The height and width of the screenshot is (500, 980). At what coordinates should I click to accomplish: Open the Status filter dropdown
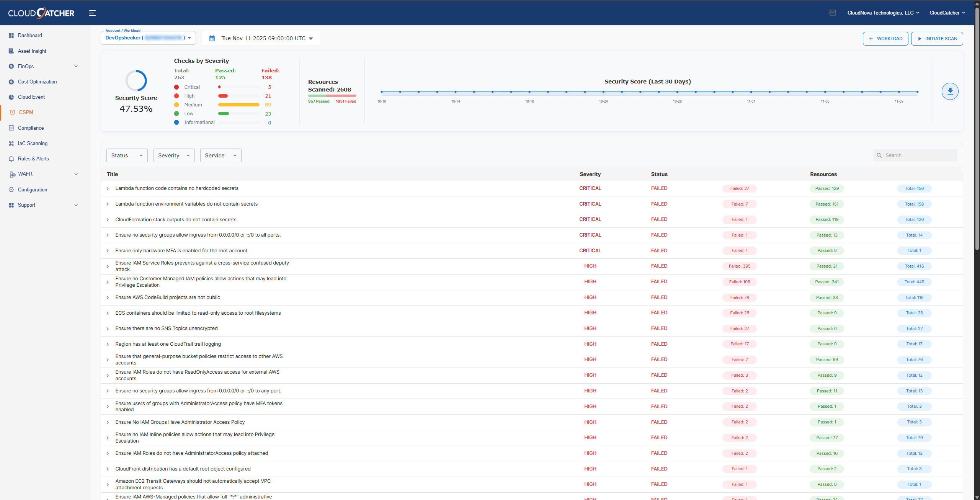coord(126,155)
